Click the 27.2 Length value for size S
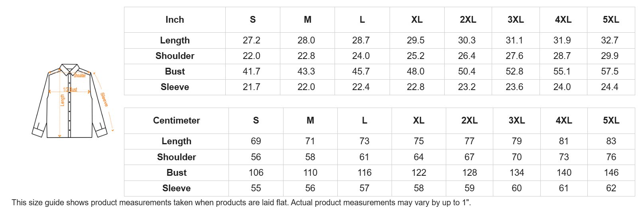 point(252,40)
